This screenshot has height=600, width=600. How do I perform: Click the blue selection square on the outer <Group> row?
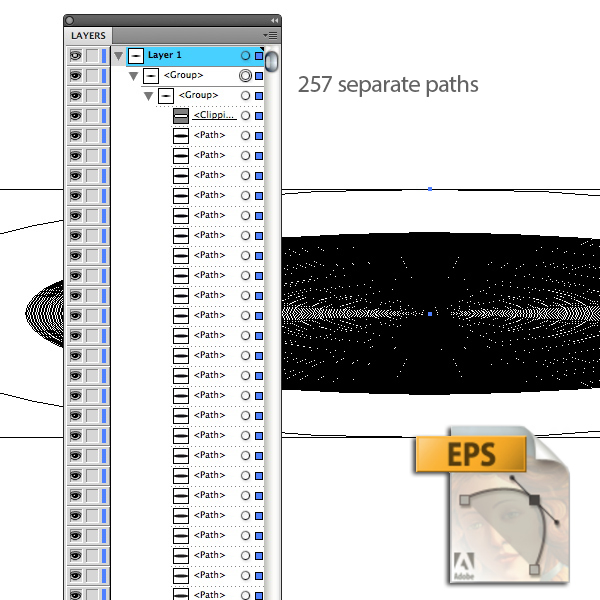click(x=259, y=76)
